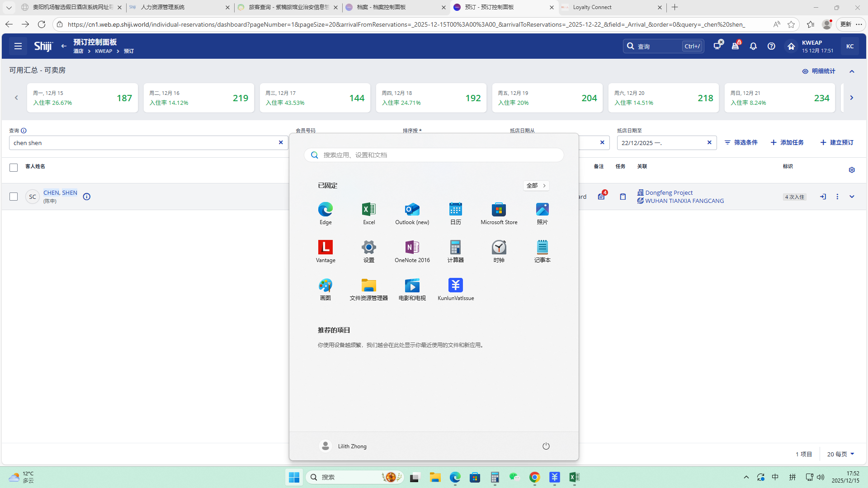Open the 20 每页 page size dropdown

click(840, 454)
